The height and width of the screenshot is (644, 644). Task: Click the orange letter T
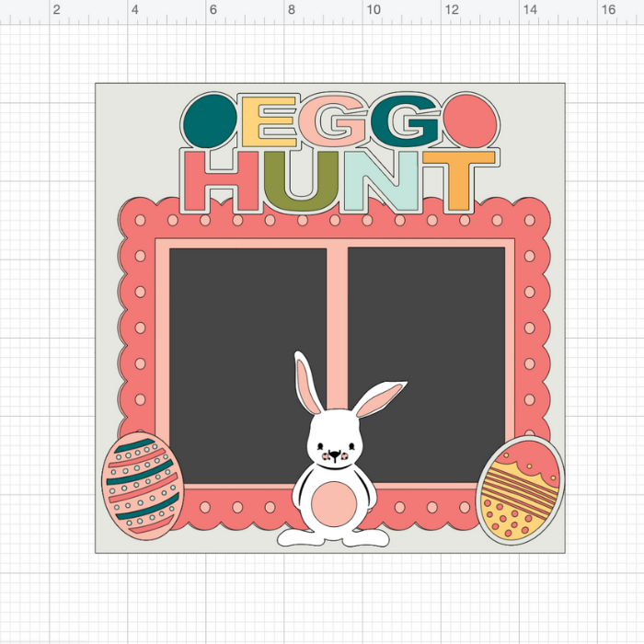459,181
